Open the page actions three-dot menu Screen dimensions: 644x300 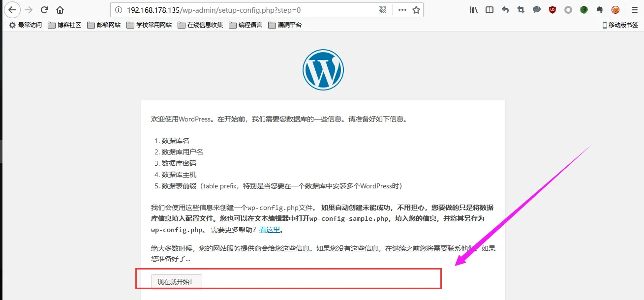(x=402, y=10)
